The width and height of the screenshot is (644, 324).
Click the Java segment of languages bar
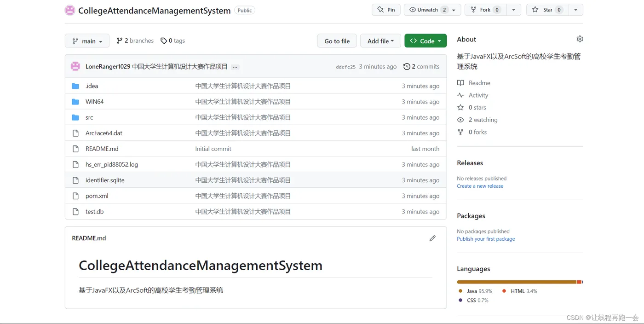coord(517,282)
